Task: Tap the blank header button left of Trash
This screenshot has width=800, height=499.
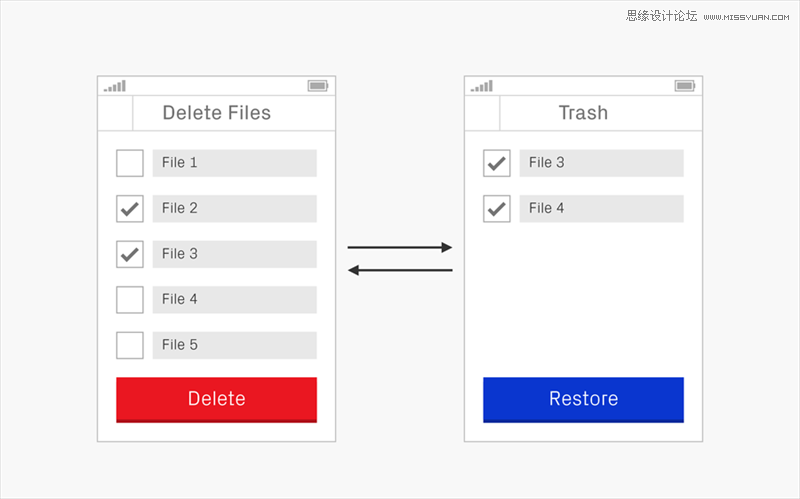Action: 482,113
